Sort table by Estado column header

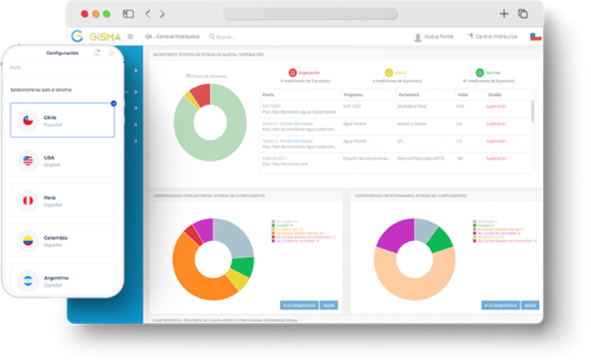[494, 95]
